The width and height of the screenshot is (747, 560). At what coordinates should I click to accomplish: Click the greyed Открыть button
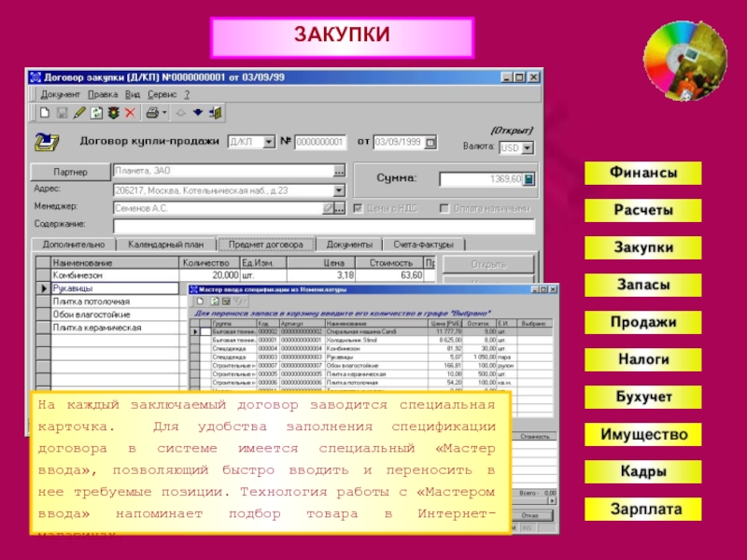pyautogui.click(x=488, y=264)
